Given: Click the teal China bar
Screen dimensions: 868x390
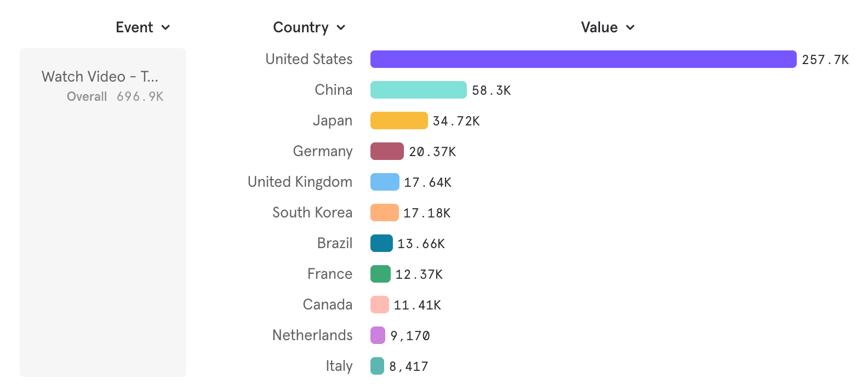Looking at the screenshot, I should coord(418,90).
